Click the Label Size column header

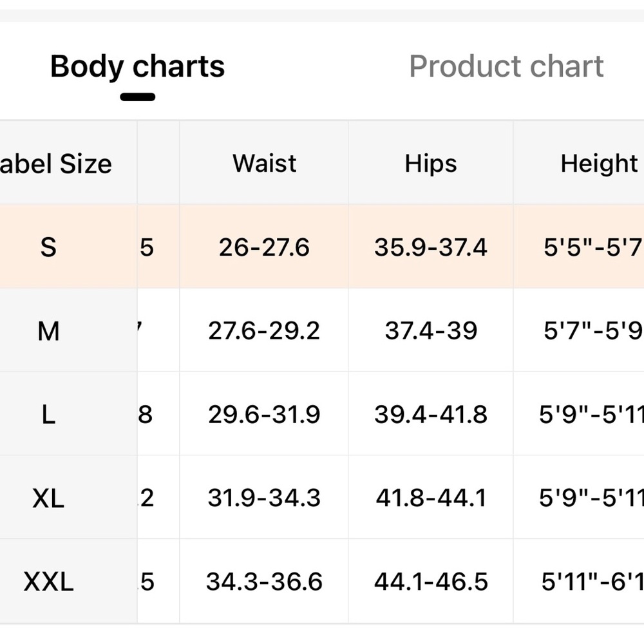click(x=56, y=164)
